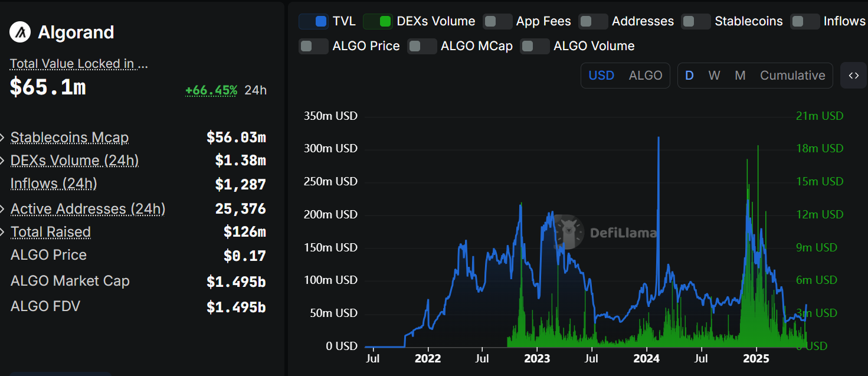
Task: Expand the Active Addresses (24h) row
Action: click(x=4, y=209)
